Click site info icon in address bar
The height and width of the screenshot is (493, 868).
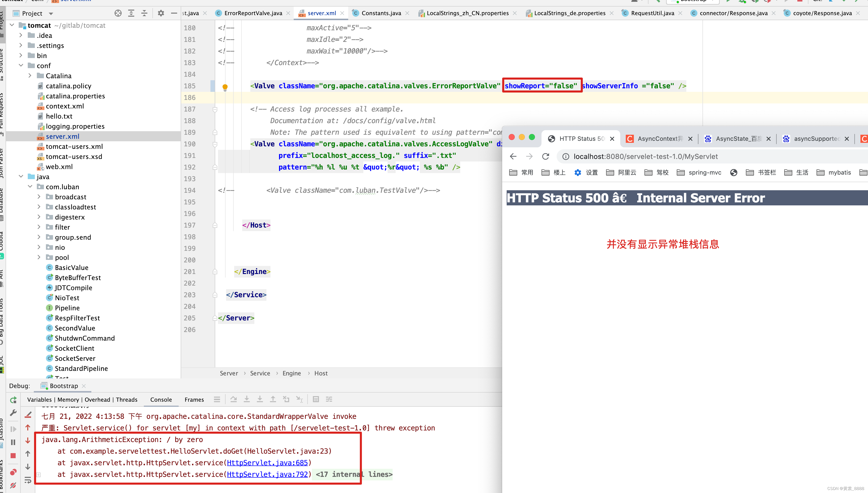pyautogui.click(x=566, y=156)
